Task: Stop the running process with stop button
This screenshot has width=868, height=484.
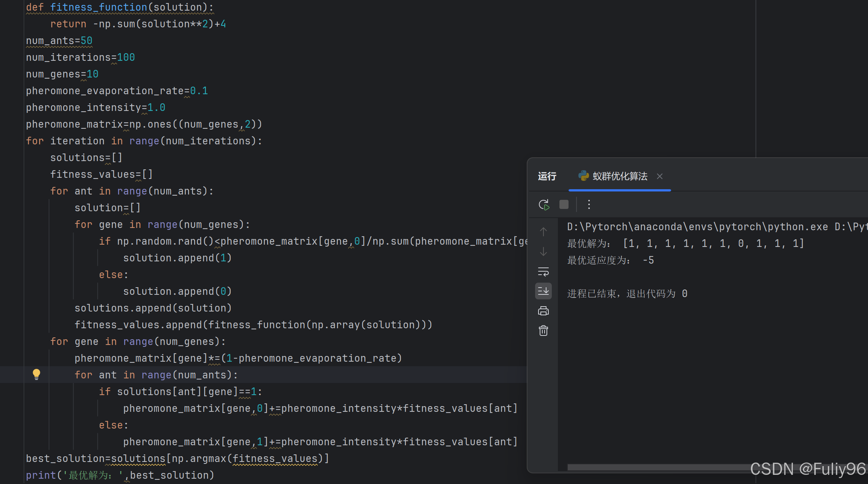Action: (x=564, y=205)
